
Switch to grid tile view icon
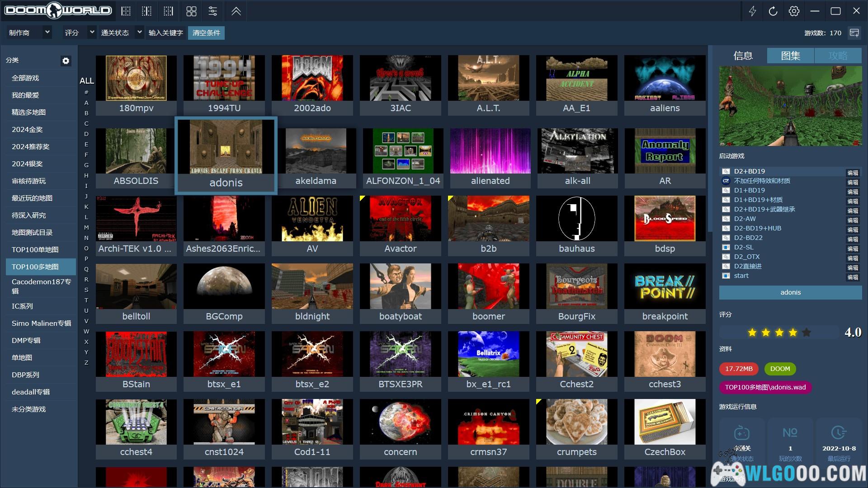point(191,11)
